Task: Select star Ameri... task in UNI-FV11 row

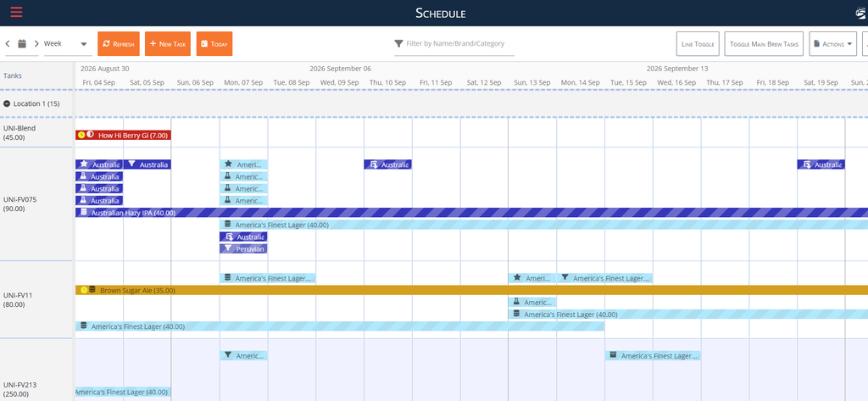Action: coord(532,278)
